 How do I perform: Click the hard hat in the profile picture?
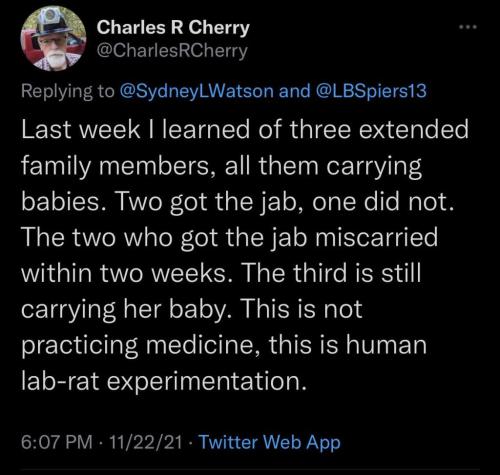(x=52, y=23)
